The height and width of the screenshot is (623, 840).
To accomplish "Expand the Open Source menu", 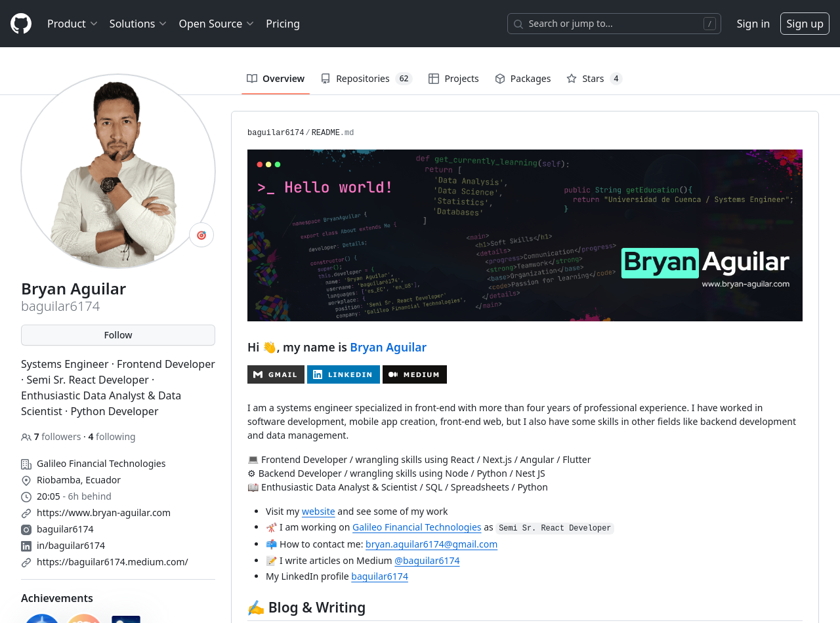I will 217,24.
